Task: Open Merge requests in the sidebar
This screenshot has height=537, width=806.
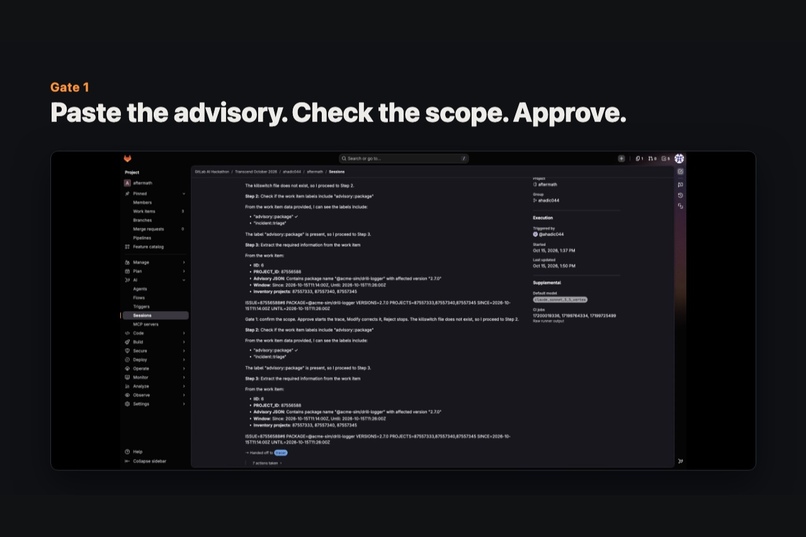Action: (x=155, y=229)
